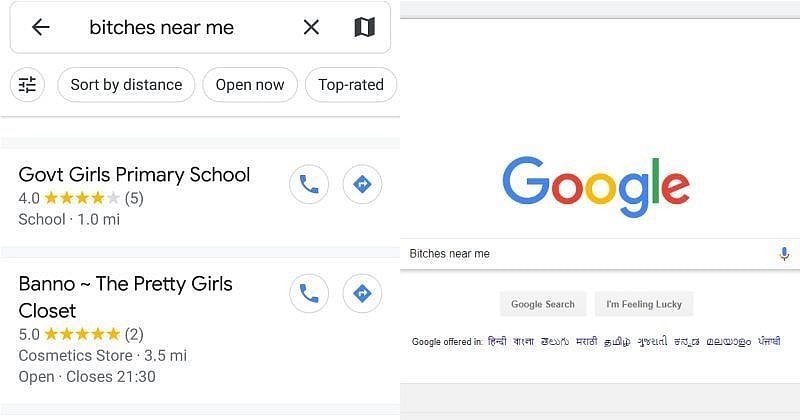Tap the back arrow in search bar
800x420 pixels.
tap(40, 28)
